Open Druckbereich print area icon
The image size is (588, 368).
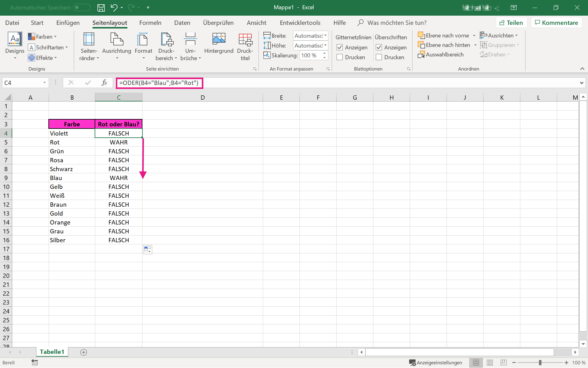(166, 40)
